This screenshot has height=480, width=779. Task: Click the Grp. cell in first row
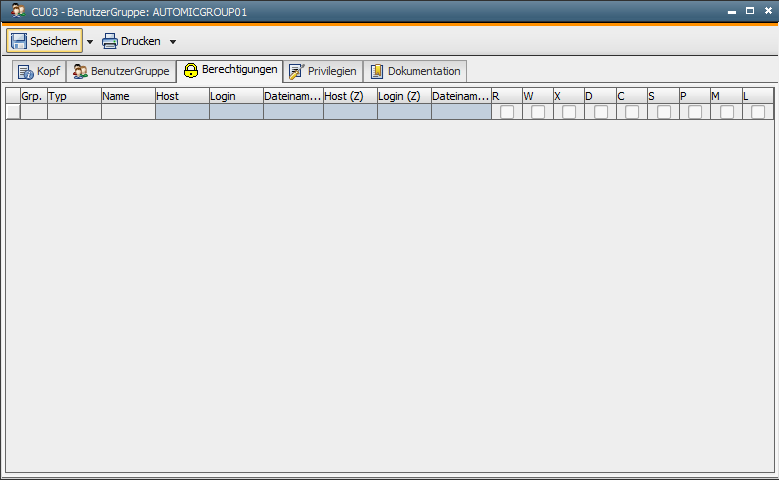coord(34,112)
